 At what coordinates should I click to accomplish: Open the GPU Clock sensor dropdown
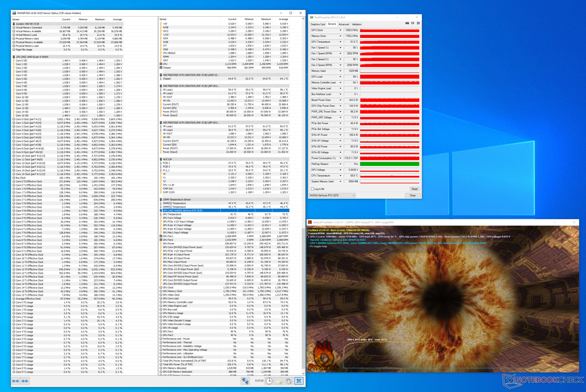point(340,30)
